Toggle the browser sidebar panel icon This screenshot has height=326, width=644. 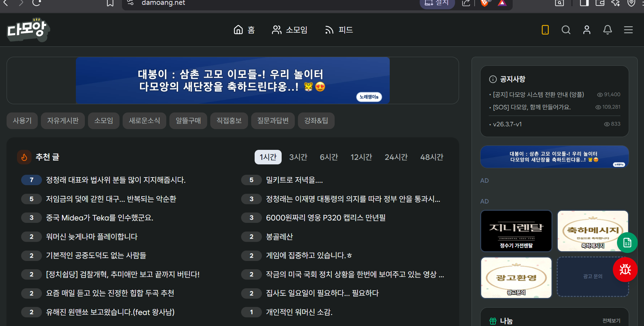pyautogui.click(x=584, y=3)
